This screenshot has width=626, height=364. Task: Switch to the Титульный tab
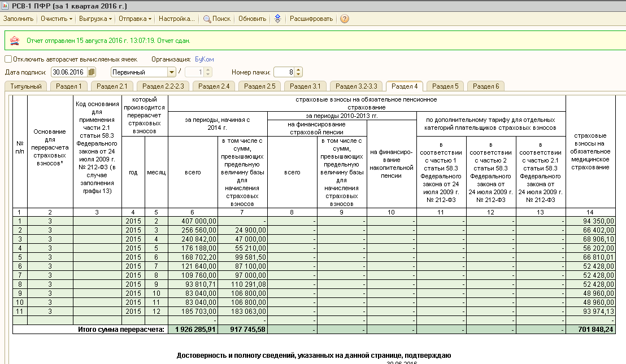(x=26, y=86)
